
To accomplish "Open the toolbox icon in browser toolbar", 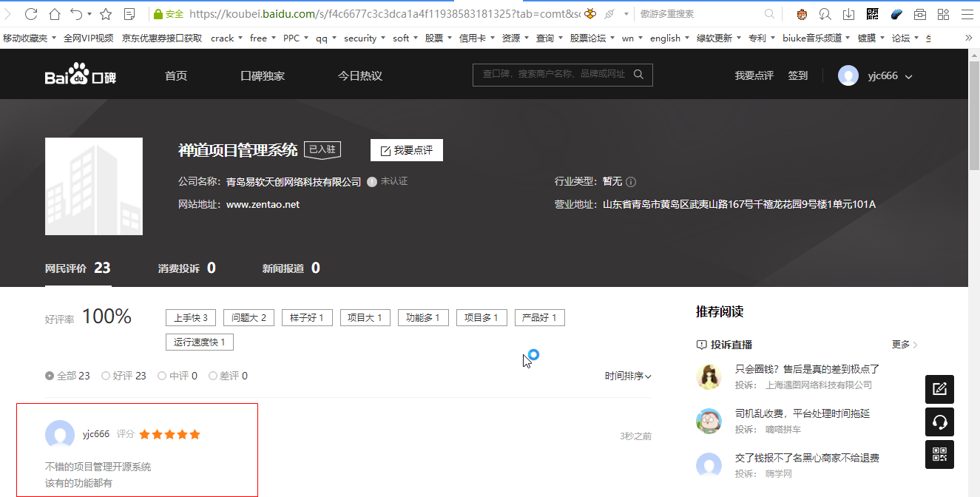I will pyautogui.click(x=920, y=14).
